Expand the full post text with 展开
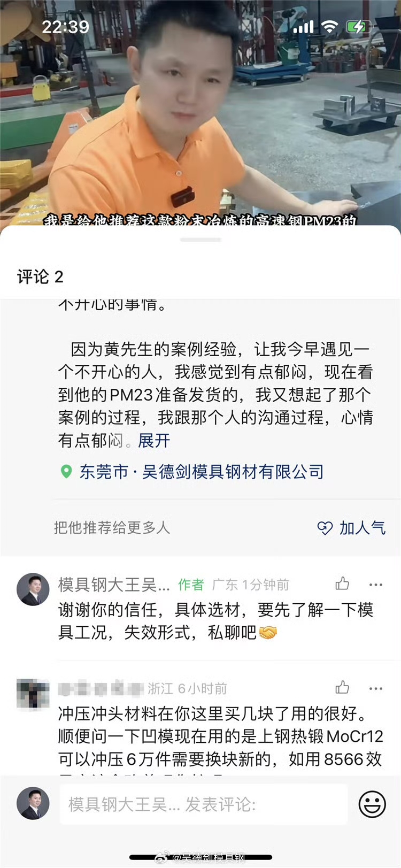This screenshot has height=868, width=401. pyautogui.click(x=154, y=441)
